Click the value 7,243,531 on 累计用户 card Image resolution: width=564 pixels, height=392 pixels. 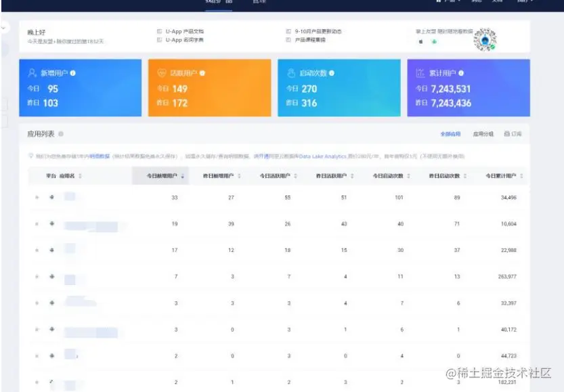pyautogui.click(x=451, y=89)
